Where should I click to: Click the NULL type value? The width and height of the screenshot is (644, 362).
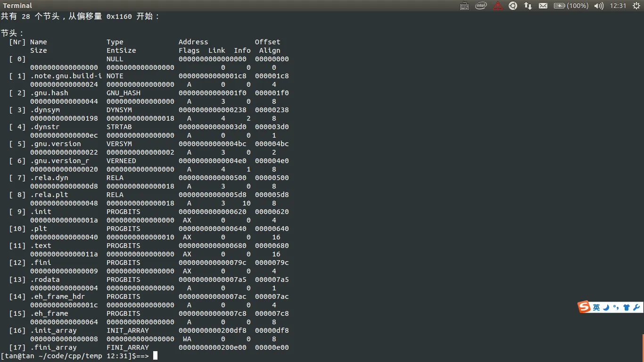point(115,59)
